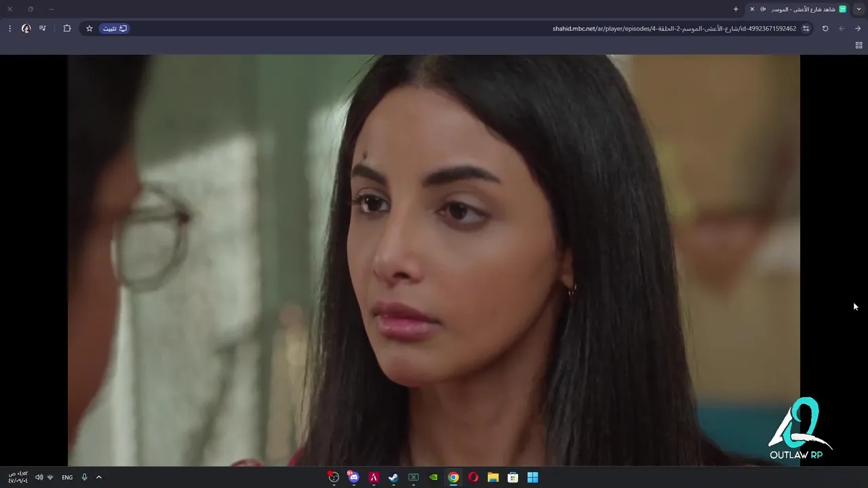
Task: Open the Chrome profile avatar
Action: coord(26,28)
